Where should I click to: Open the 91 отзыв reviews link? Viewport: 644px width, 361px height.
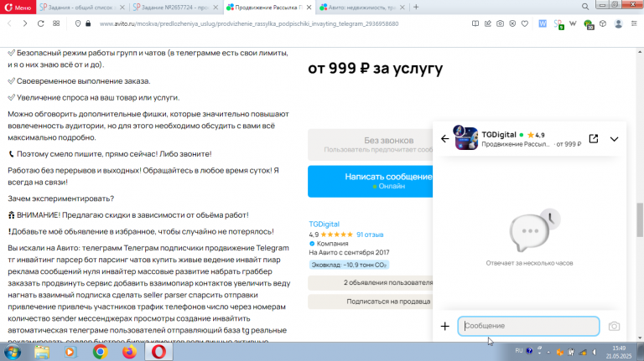click(370, 235)
